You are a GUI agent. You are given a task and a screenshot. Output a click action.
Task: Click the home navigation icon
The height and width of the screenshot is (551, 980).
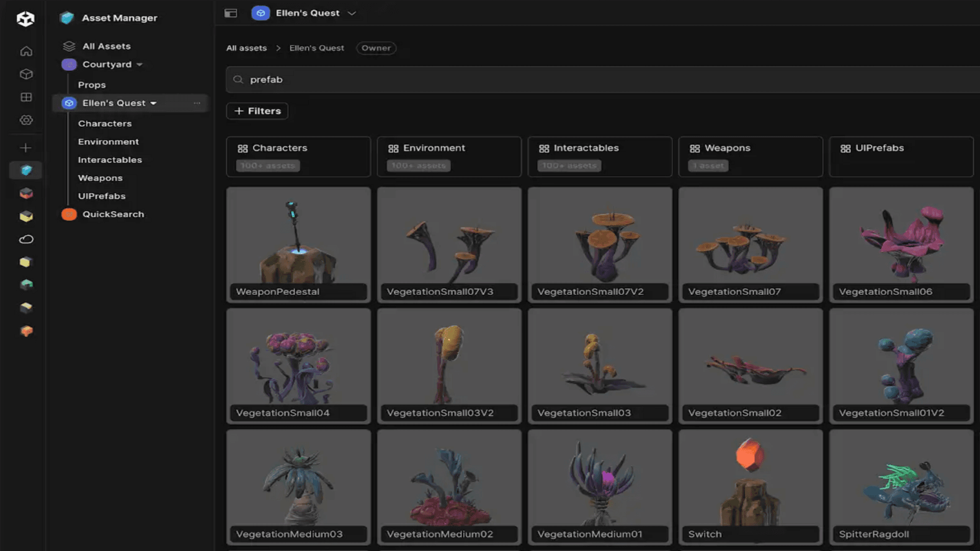[26, 51]
